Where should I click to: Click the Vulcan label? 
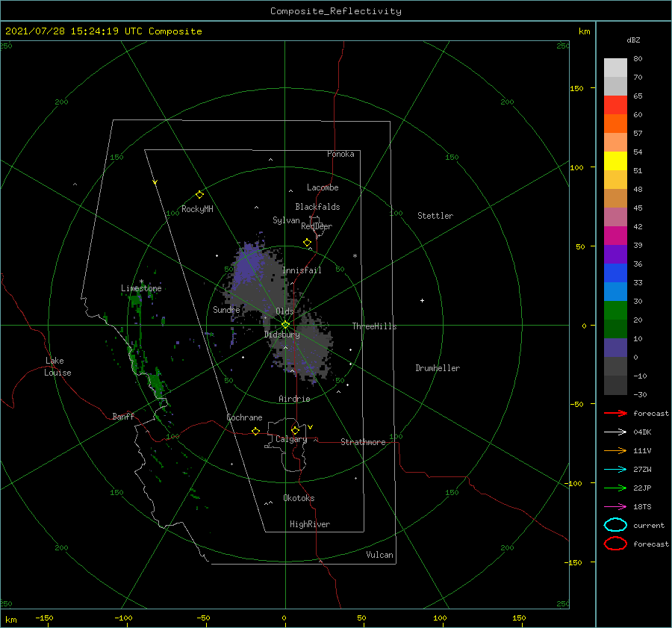click(x=379, y=555)
